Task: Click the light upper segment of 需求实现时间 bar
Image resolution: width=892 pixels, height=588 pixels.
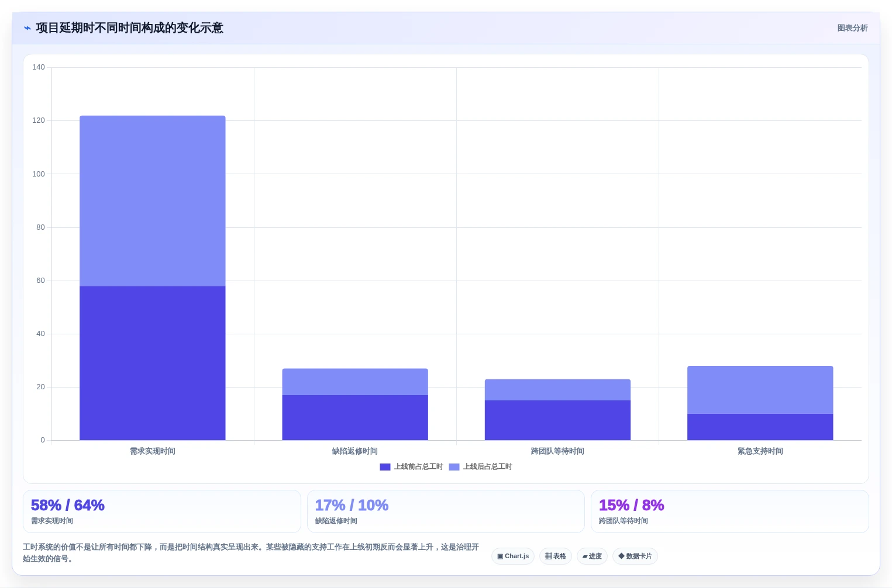Action: tap(153, 200)
